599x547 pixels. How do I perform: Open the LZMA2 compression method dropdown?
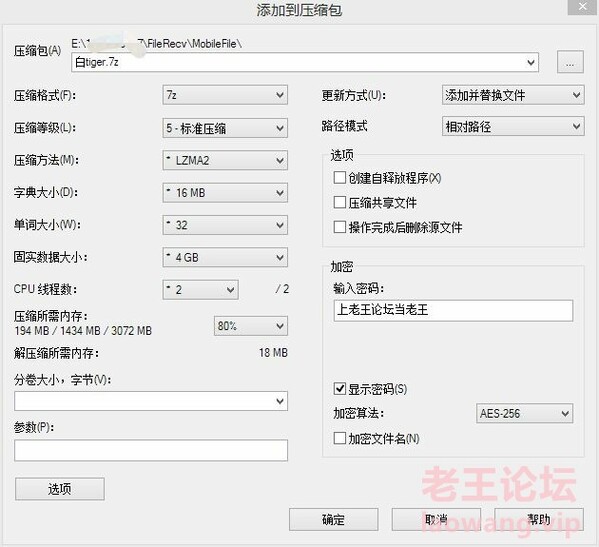(x=225, y=160)
